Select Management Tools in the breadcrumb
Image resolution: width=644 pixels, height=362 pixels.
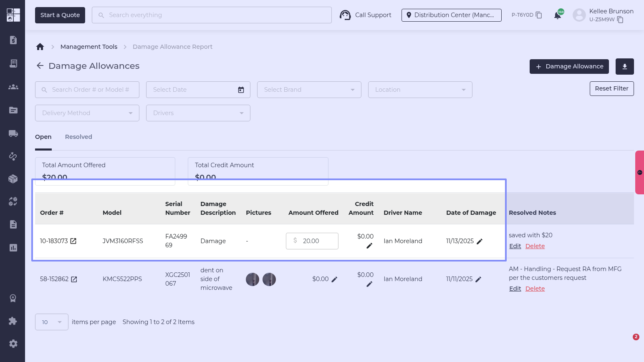pos(89,47)
